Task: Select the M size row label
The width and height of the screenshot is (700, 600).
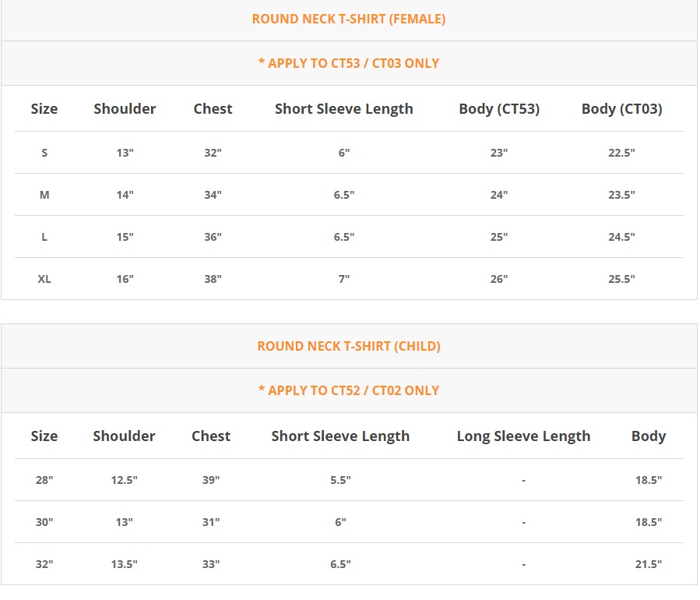Action: point(44,195)
